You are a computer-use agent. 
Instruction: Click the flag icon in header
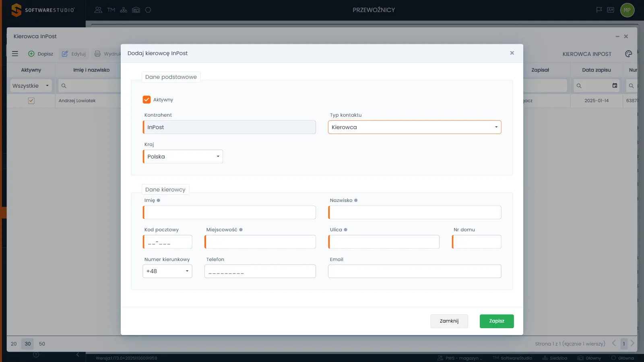pyautogui.click(x=599, y=10)
